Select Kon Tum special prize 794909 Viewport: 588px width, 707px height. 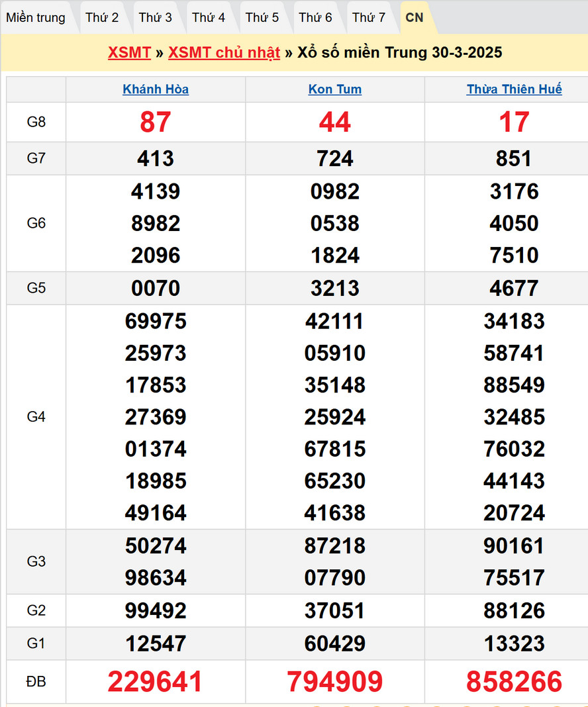335,682
